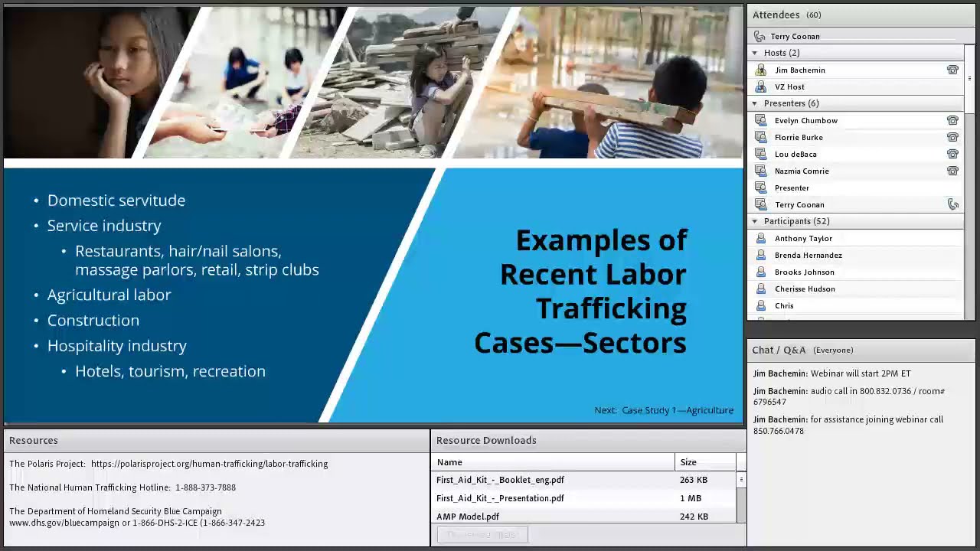Click the talking-phone icon next to Terry Coonan
The height and width of the screenshot is (551, 980).
coord(952,204)
